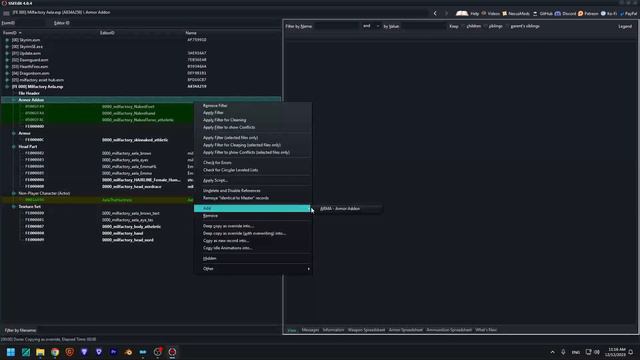Open the PayPal link icon
The width and height of the screenshot is (640, 360).
[x=622, y=13]
